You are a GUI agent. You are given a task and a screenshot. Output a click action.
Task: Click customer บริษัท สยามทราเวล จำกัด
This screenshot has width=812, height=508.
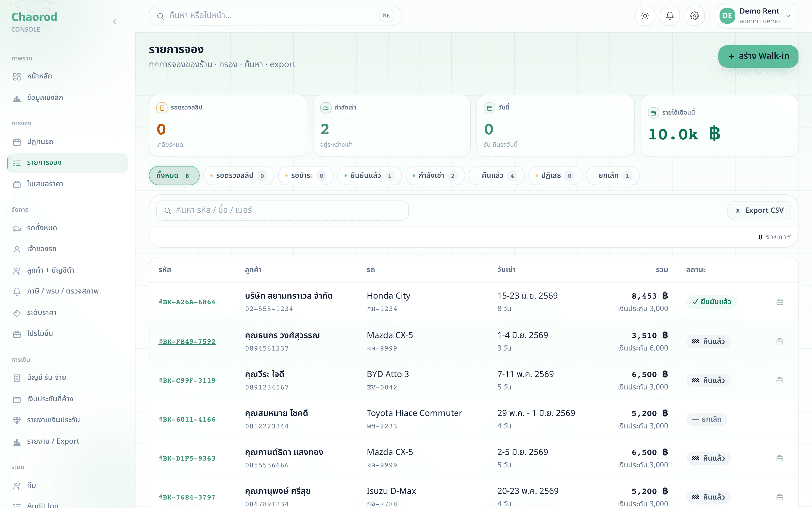tap(288, 296)
